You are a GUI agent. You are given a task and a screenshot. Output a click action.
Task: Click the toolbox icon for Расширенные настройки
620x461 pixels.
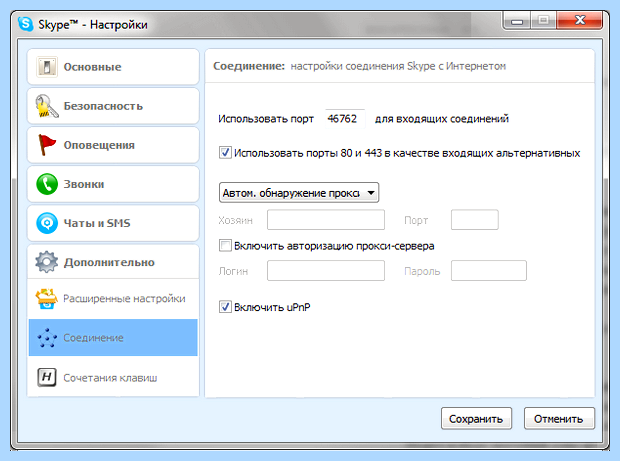[x=47, y=299]
